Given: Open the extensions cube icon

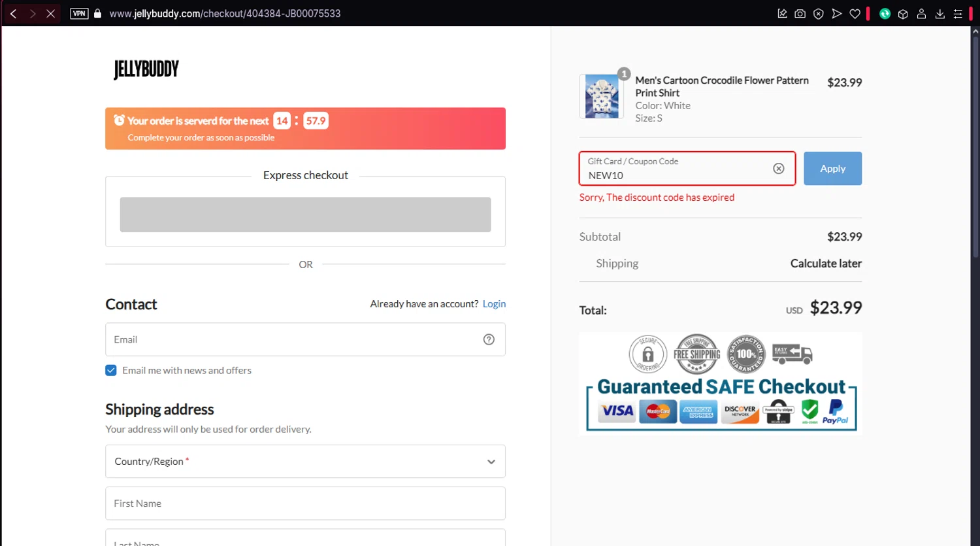Looking at the screenshot, I should point(903,14).
